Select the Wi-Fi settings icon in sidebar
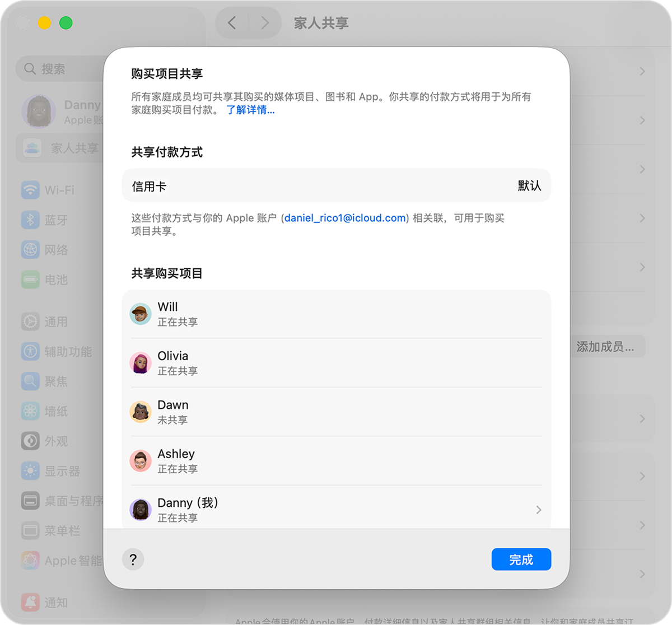The height and width of the screenshot is (625, 672). (x=30, y=190)
